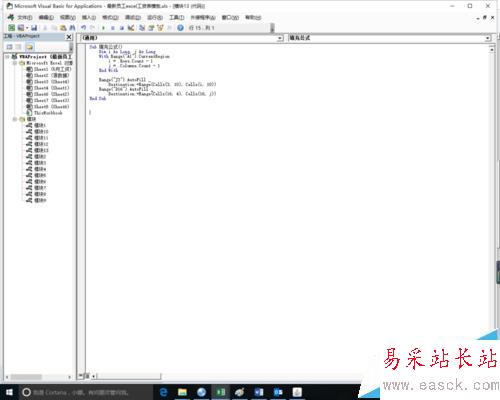Open the 窗口 (Window) menu
The width and height of the screenshot is (500, 400).
(230, 17)
